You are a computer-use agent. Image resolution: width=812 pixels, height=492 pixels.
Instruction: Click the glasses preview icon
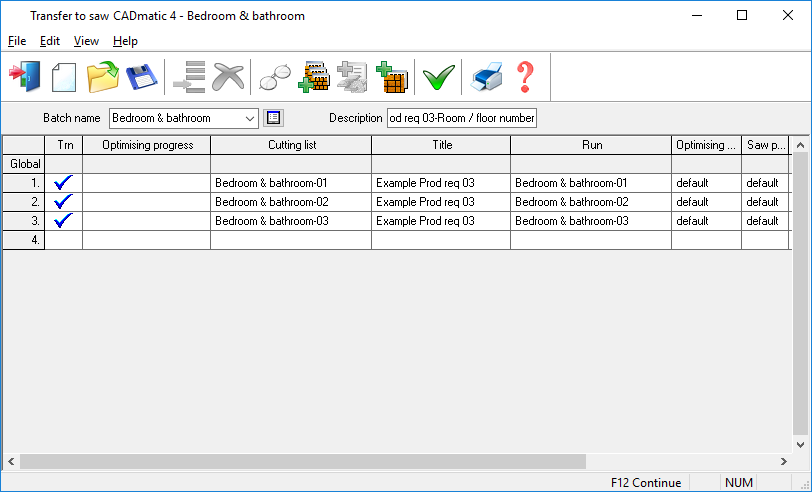pyautogui.click(x=274, y=77)
